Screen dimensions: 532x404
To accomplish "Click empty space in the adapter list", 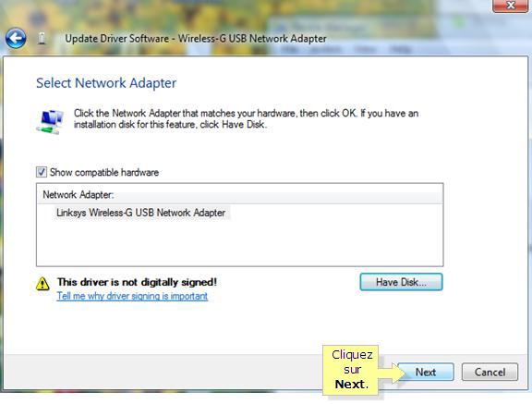I will pyautogui.click(x=239, y=243).
